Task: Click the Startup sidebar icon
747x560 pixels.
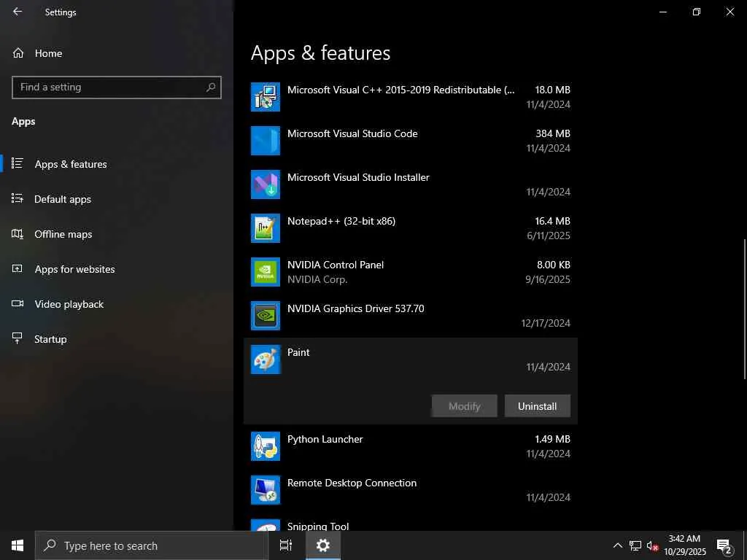Action: point(18,338)
